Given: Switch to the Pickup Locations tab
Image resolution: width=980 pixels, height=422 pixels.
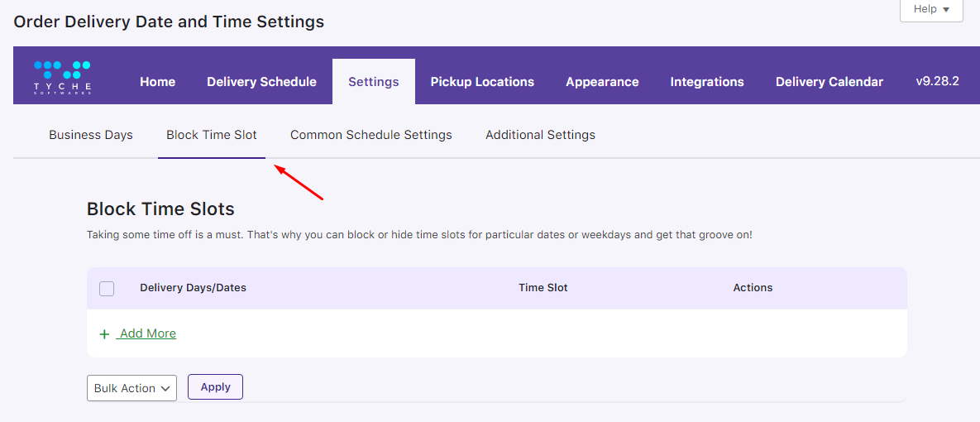Looking at the screenshot, I should [x=482, y=82].
